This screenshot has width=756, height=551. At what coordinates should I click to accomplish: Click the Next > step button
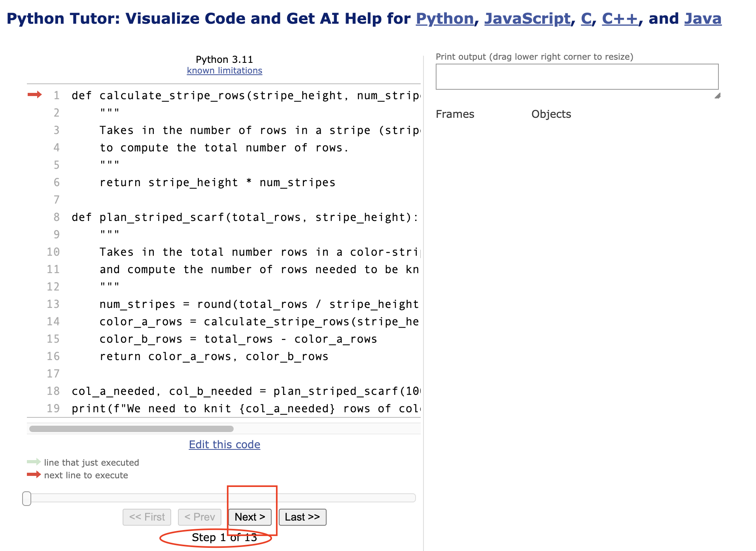coord(249,517)
